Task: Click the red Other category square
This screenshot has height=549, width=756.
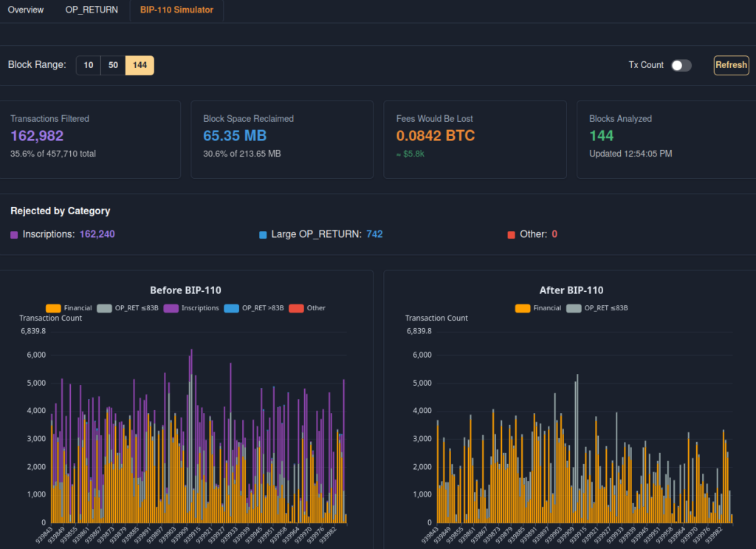Action: click(x=511, y=235)
